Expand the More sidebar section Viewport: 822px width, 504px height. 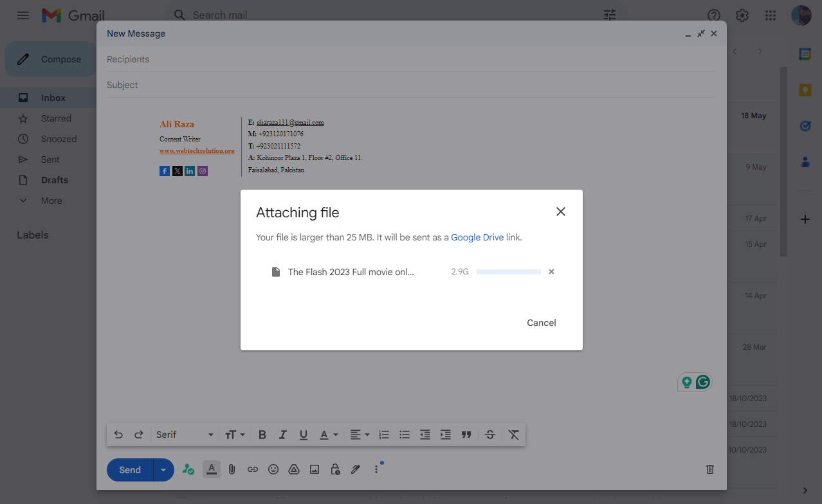coord(51,201)
